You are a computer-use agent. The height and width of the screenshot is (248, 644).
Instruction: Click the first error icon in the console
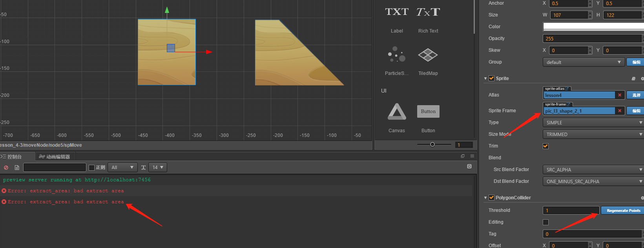tap(4, 191)
